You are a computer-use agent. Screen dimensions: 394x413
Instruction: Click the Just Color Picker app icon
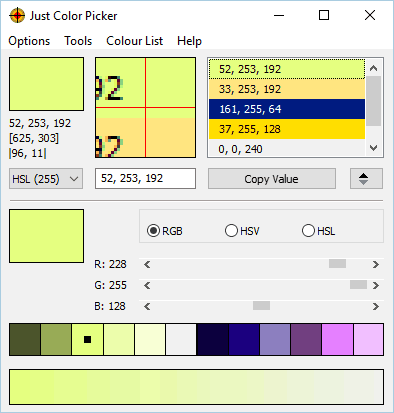coord(17,15)
